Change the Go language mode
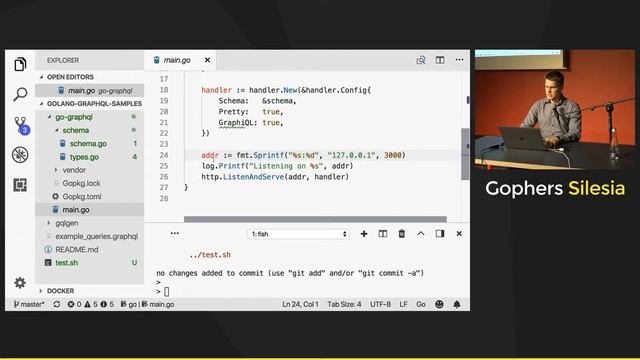Image resolution: width=640 pixels, height=360 pixels. tap(420, 304)
